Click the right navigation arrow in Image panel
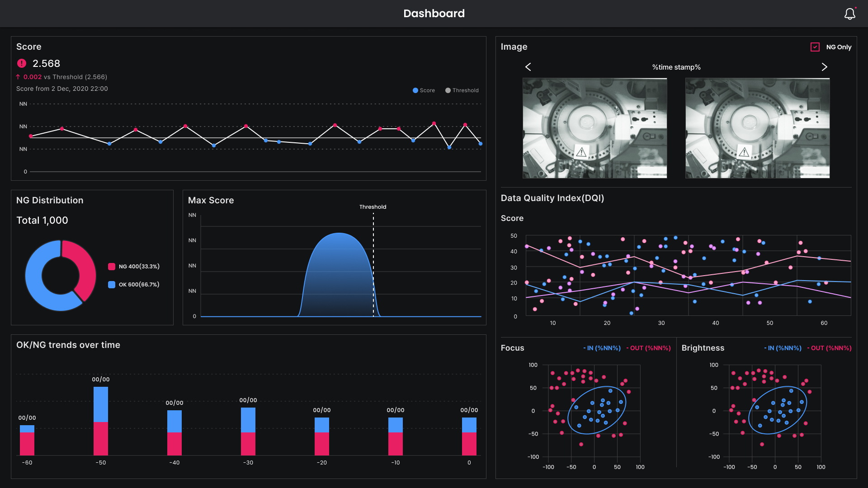This screenshot has height=488, width=868. (824, 67)
